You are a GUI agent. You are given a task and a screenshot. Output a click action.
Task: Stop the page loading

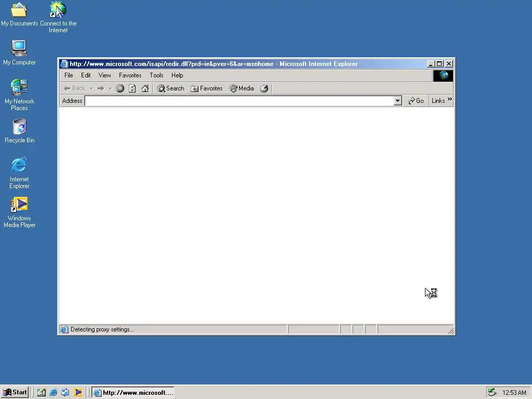120,88
